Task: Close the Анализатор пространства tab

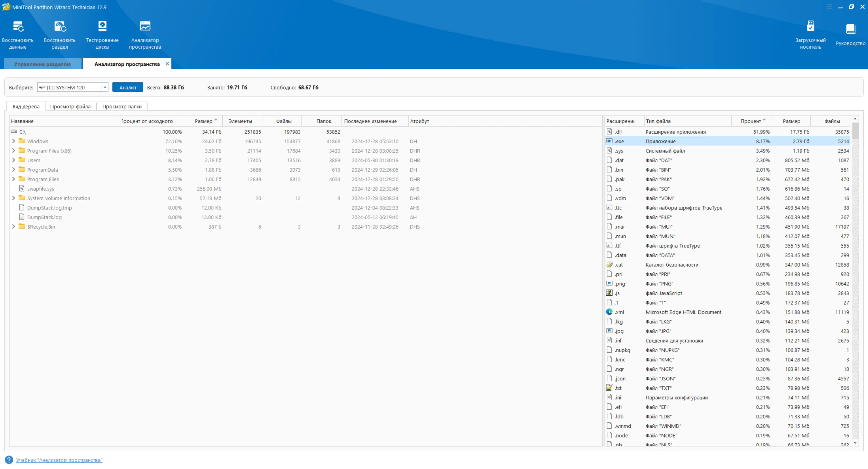Action: coord(167,64)
